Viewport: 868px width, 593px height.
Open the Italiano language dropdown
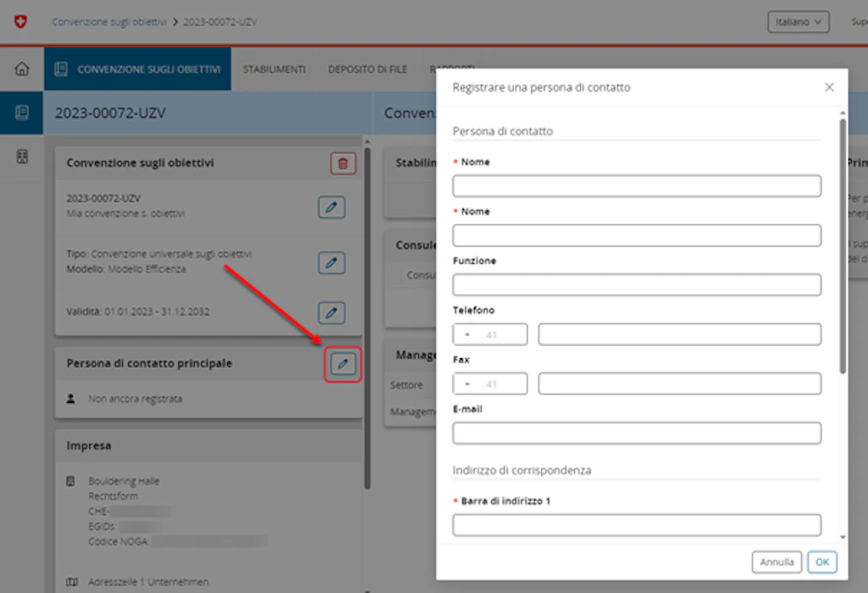[x=798, y=21]
